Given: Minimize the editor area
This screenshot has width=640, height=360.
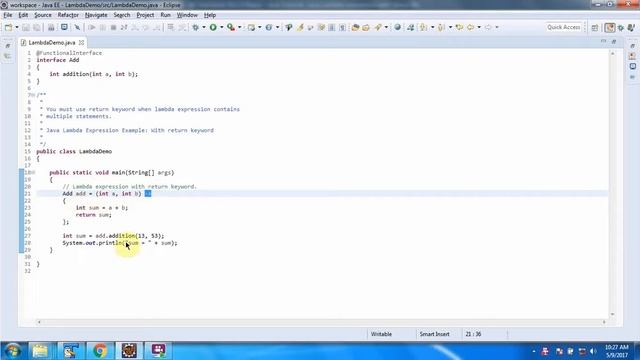Looking at the screenshot, I should coord(603,42).
